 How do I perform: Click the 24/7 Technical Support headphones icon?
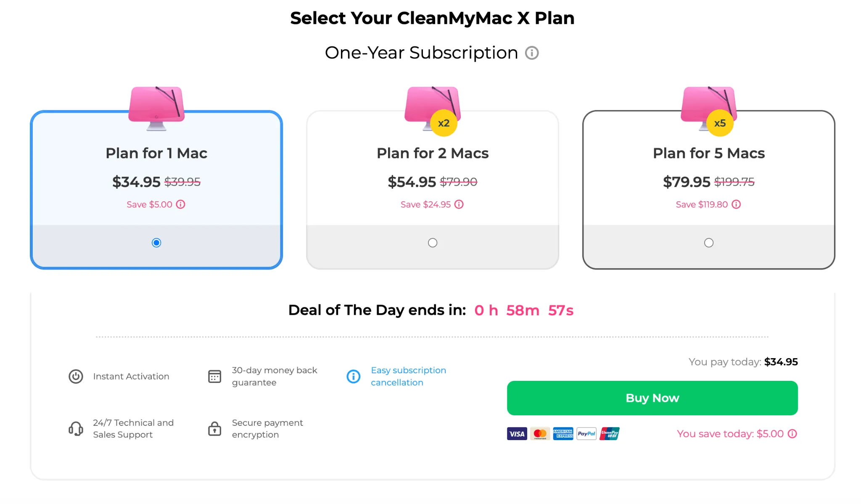pos(76,428)
